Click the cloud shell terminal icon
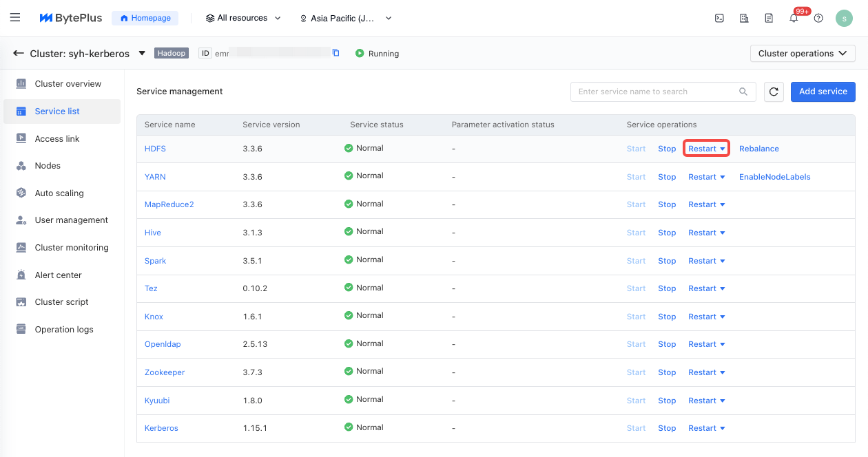868x457 pixels. click(x=719, y=19)
